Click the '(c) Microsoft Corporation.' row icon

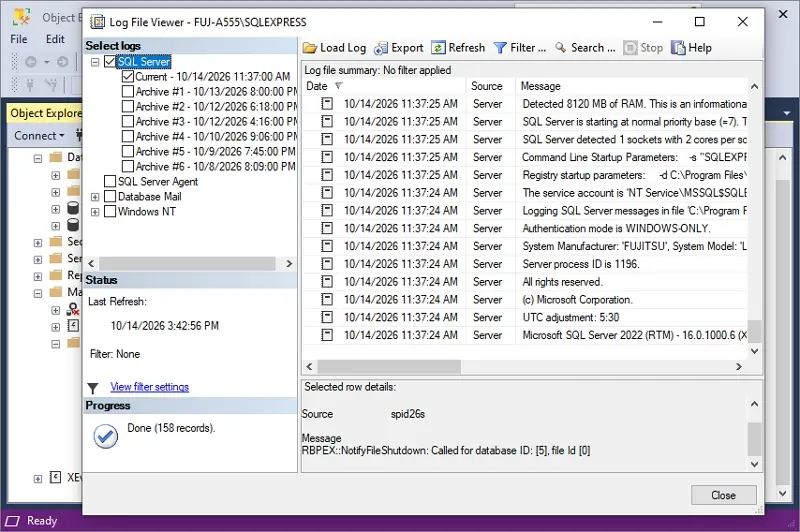(x=327, y=299)
